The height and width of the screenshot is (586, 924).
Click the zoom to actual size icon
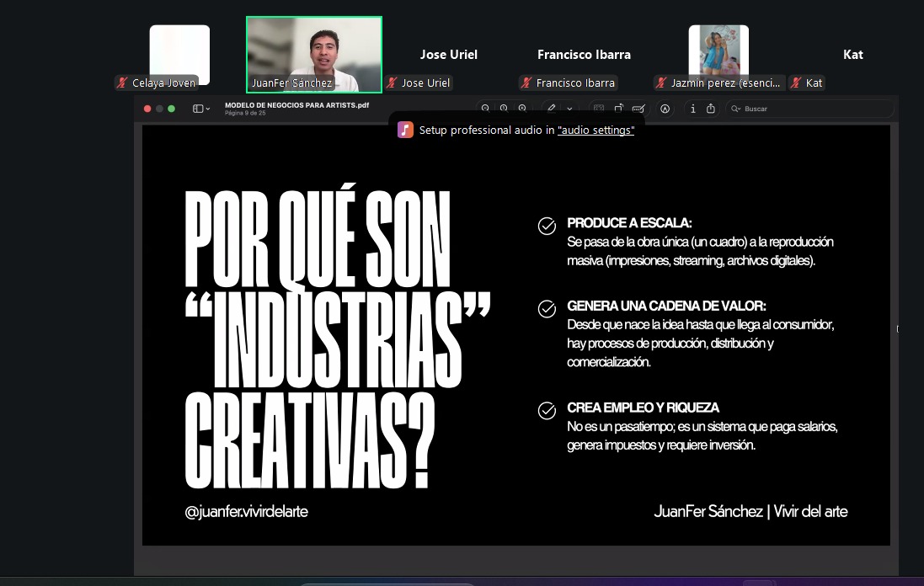coord(504,109)
